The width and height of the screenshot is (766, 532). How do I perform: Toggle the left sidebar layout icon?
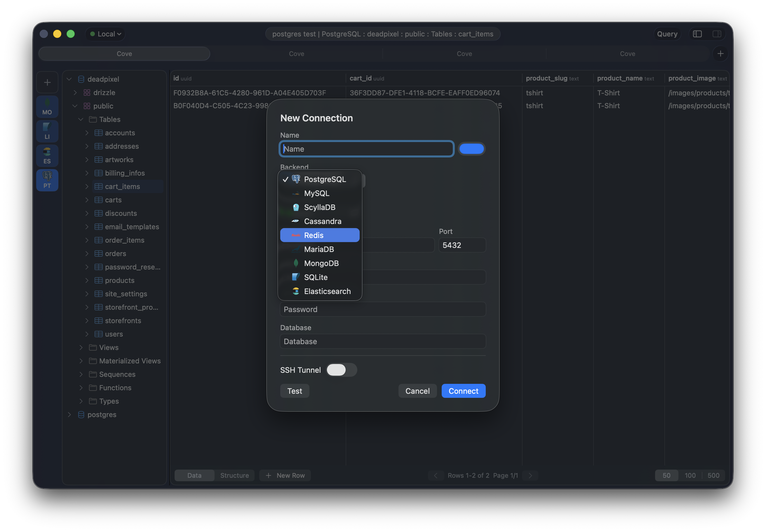pos(697,34)
